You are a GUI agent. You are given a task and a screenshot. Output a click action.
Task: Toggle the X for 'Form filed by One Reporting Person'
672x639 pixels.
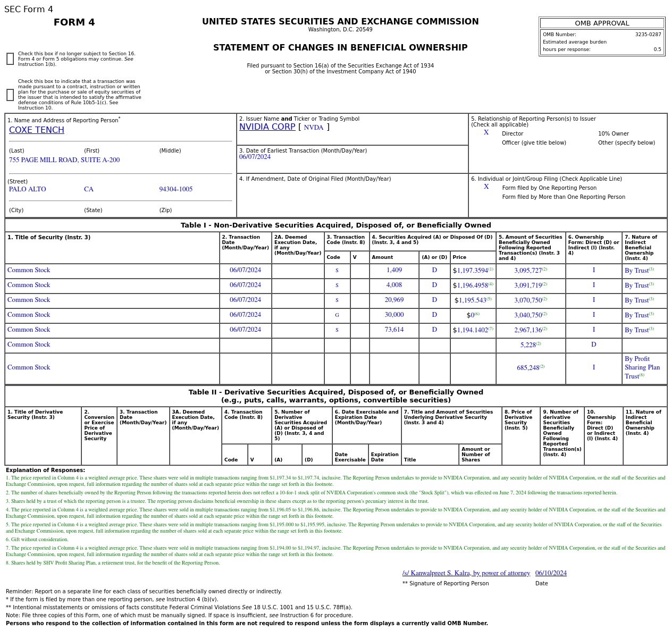pos(486,187)
